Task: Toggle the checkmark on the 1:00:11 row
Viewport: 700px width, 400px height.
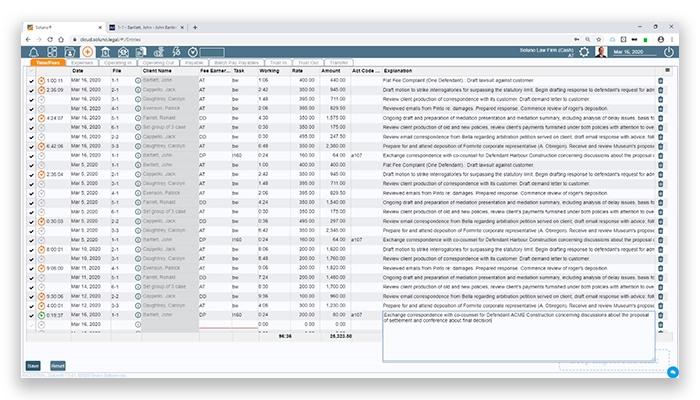Action: click(x=31, y=81)
